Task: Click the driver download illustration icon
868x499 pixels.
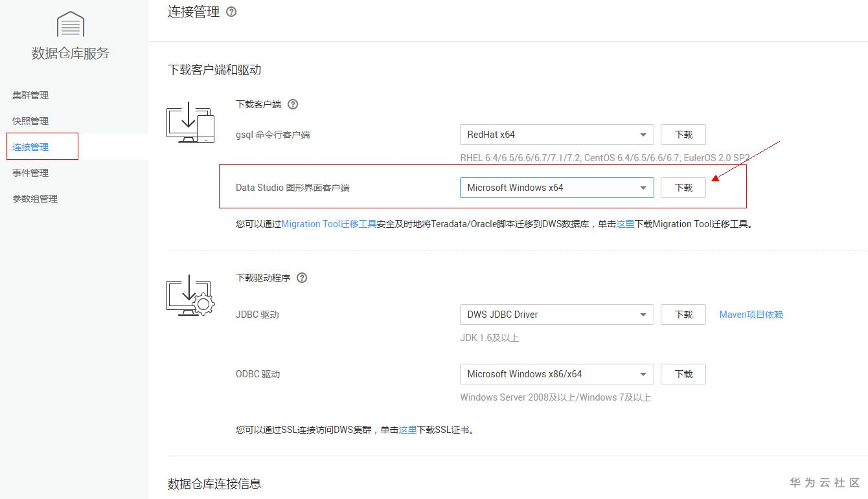Action: click(190, 296)
